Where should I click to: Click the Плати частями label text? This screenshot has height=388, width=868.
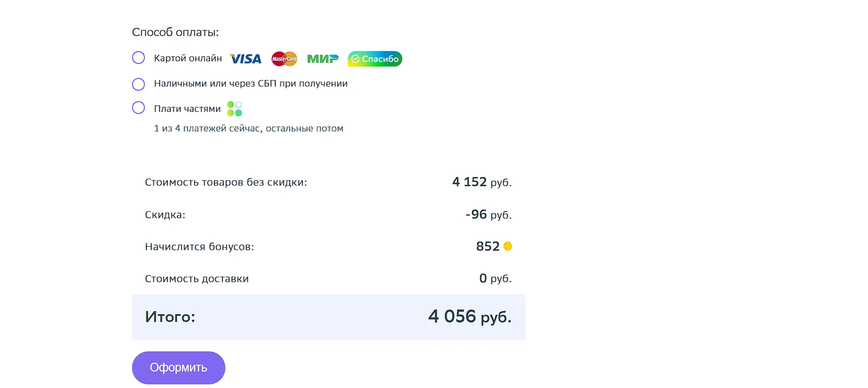[x=187, y=109]
